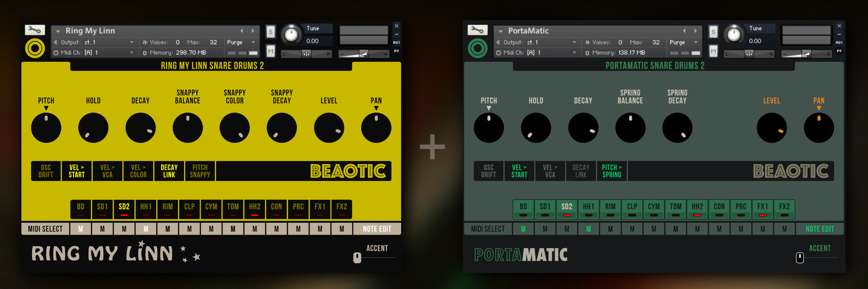Viewport: 868px width, 289px height.
Task: Toggle VEL > START in Ring My Linn
Action: tap(77, 171)
